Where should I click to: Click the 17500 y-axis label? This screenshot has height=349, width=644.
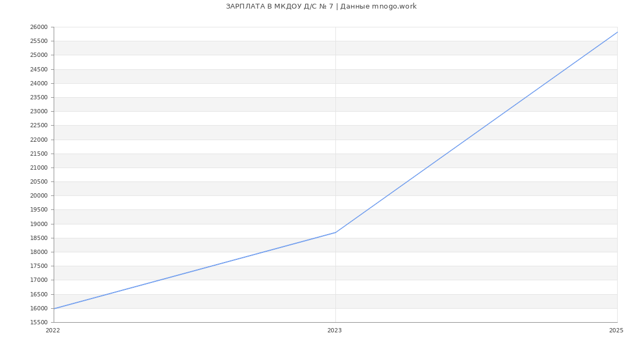click(x=39, y=266)
